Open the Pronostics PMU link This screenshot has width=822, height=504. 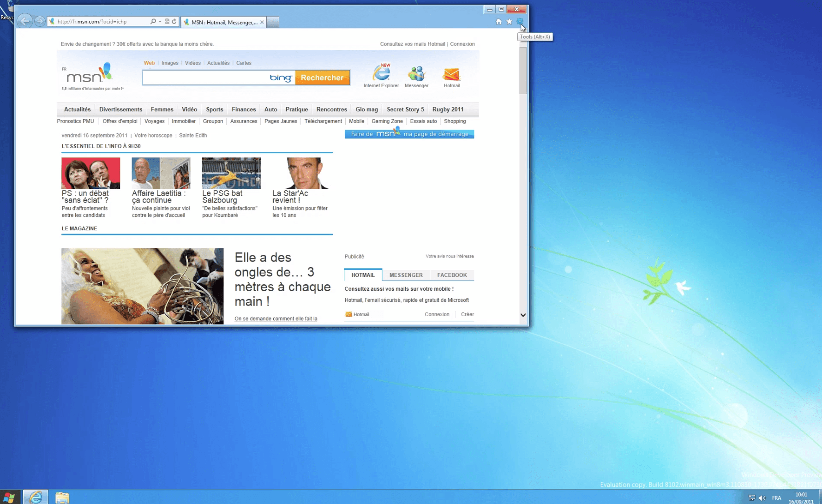click(x=75, y=121)
